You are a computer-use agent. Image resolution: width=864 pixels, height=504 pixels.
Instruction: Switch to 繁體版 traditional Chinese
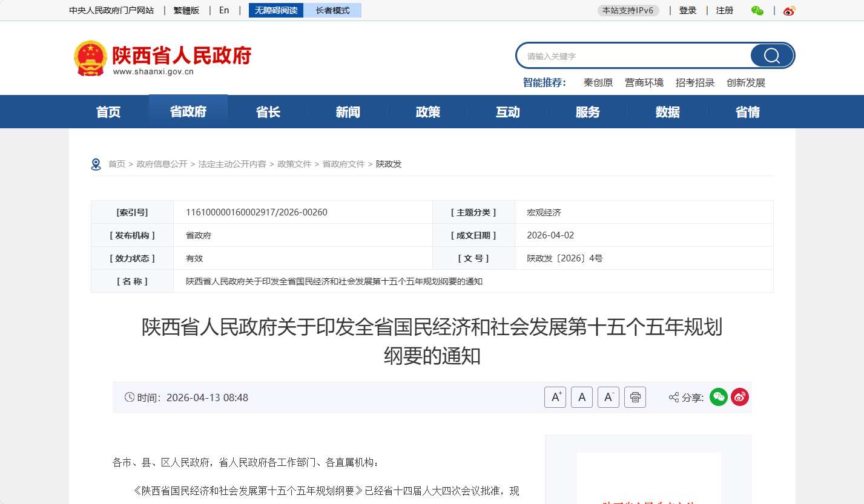point(186,10)
